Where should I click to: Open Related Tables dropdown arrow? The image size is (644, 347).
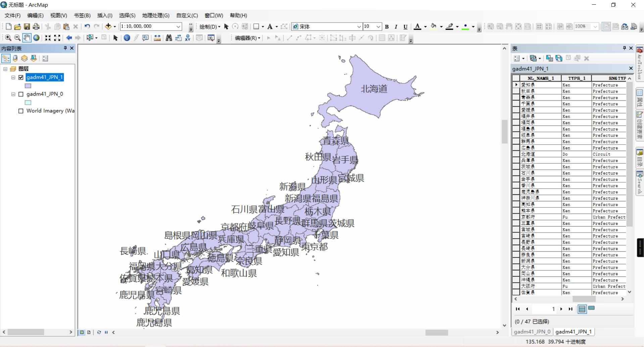coord(540,59)
